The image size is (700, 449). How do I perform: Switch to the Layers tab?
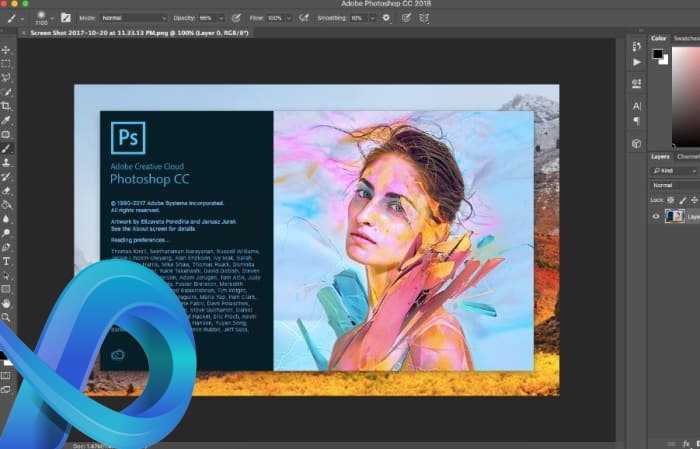(660, 157)
